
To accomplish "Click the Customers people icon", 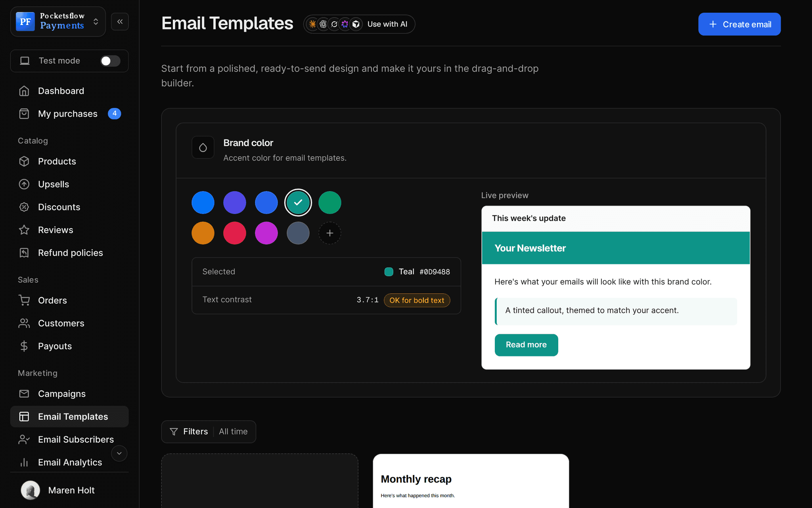I will [x=24, y=323].
